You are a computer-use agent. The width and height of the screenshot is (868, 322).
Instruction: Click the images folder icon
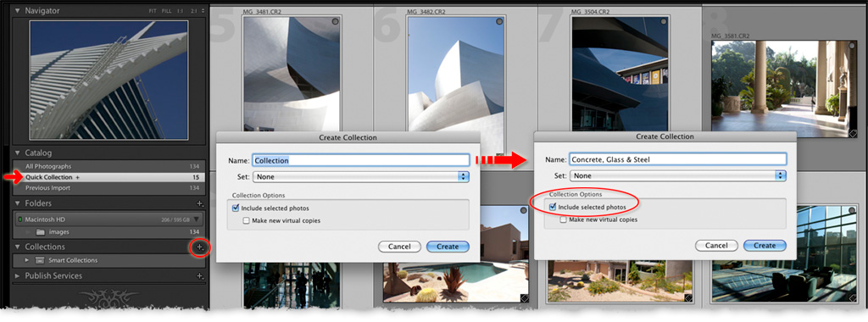[x=41, y=232]
